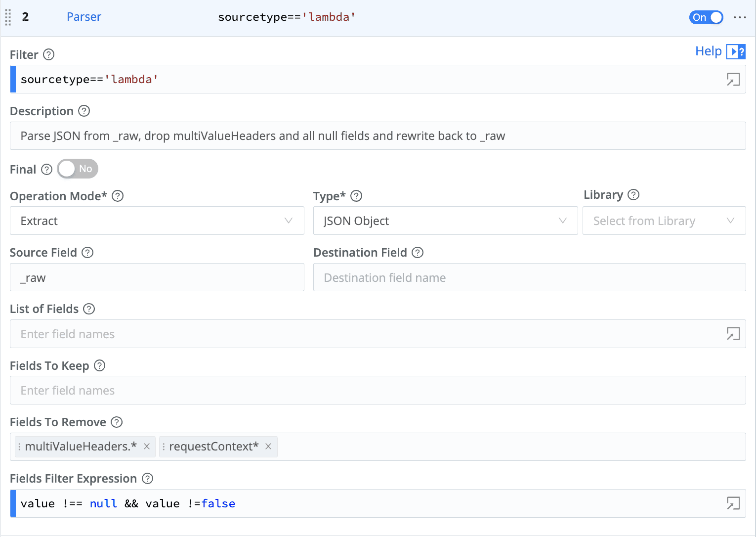This screenshot has width=756, height=537.
Task: Open the Type dropdown showing JSON Object
Action: [x=445, y=221]
